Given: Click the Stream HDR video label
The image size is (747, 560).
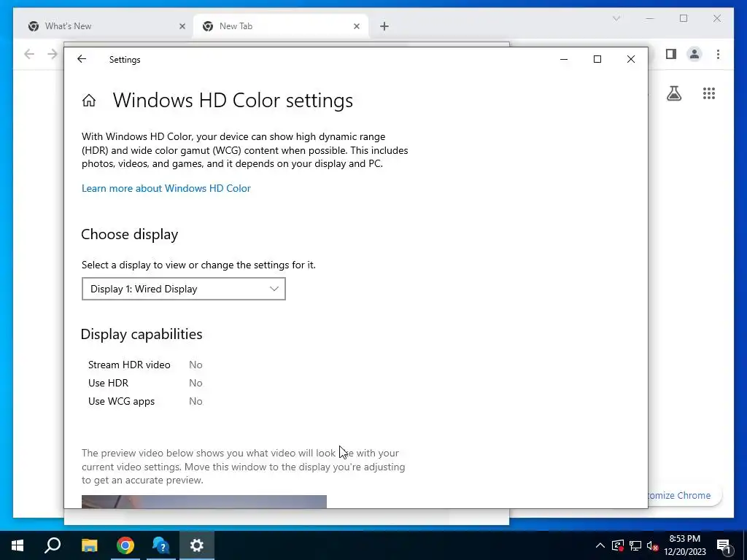Looking at the screenshot, I should [129, 365].
